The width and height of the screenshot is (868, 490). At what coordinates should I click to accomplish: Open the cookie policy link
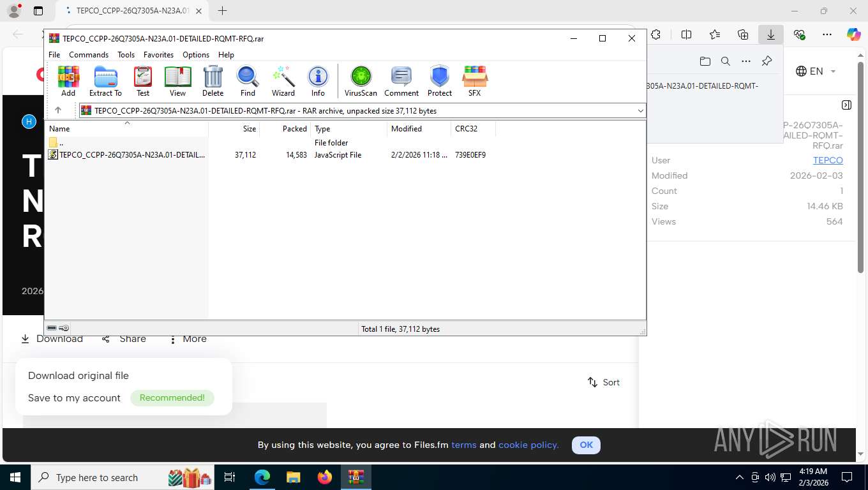[528, 445]
